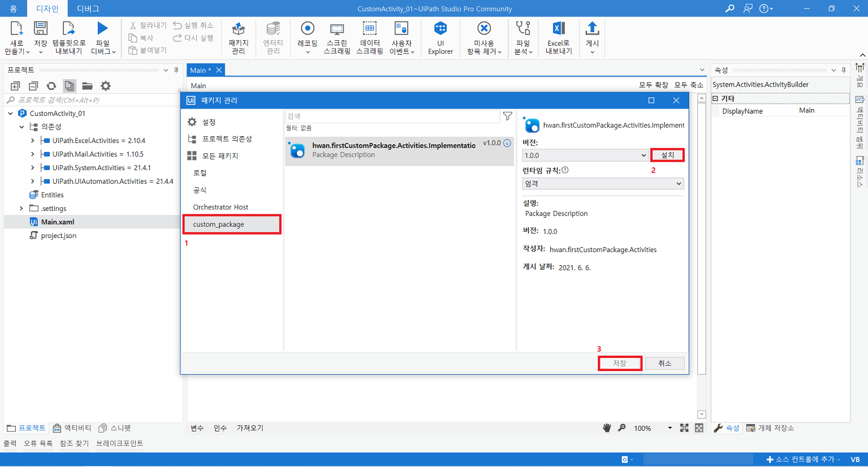Expand UiPath.Excel.Activities dependency

[x=32, y=140]
